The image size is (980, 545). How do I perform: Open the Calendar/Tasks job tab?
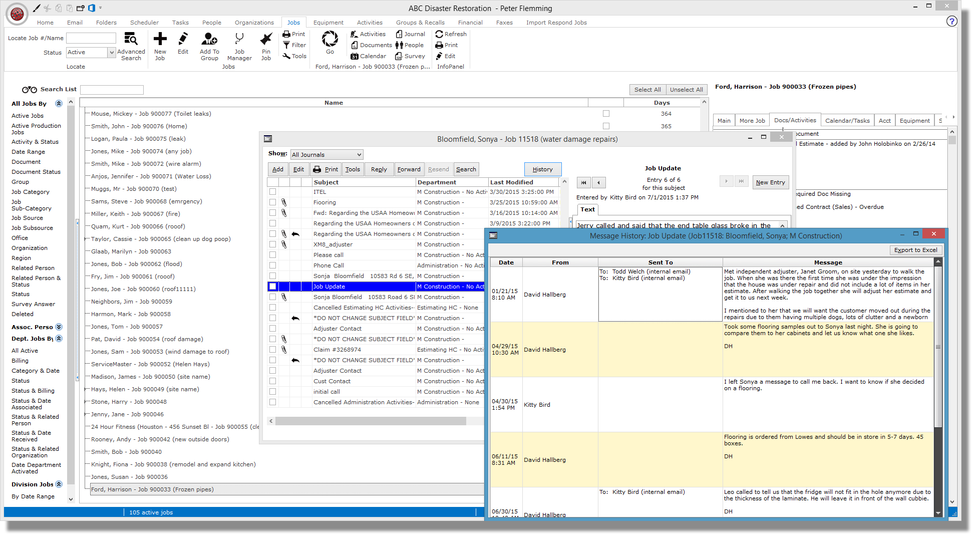pos(847,121)
